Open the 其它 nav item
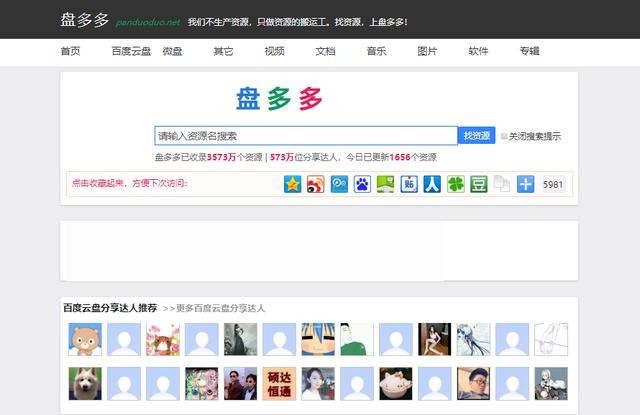Screen dimensions: 640x415 [x=223, y=51]
